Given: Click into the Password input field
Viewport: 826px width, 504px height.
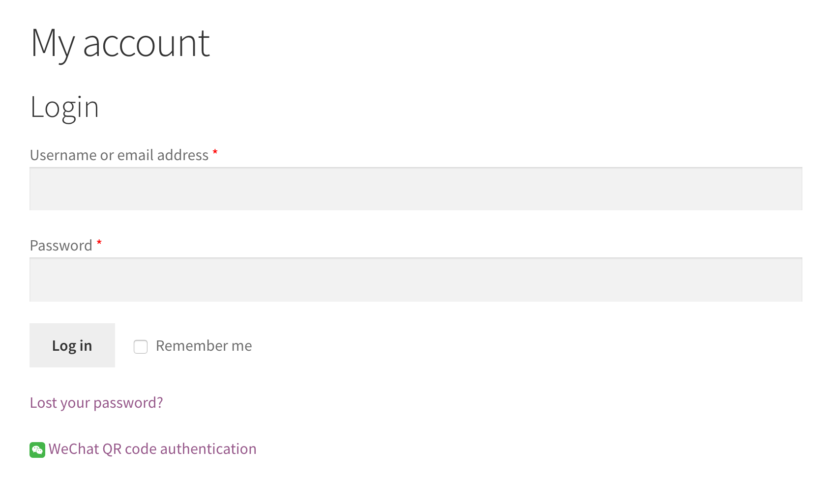Looking at the screenshot, I should click(x=415, y=280).
